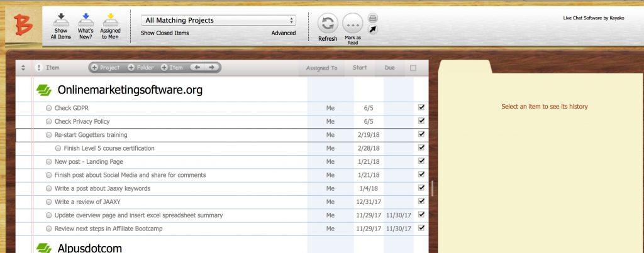
Task: Select Finish Level 5 course certification
Action: tap(109, 148)
